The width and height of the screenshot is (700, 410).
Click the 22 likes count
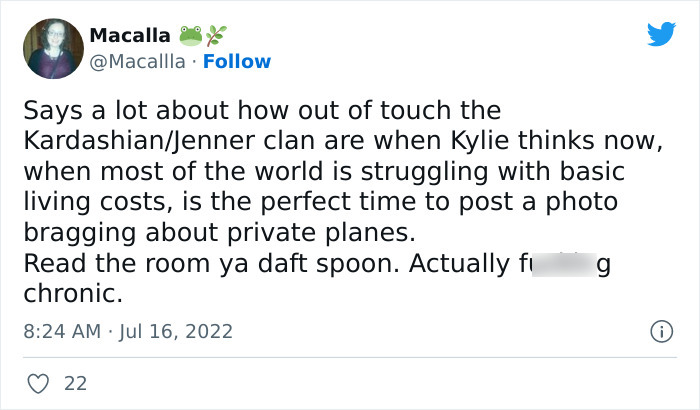click(75, 382)
